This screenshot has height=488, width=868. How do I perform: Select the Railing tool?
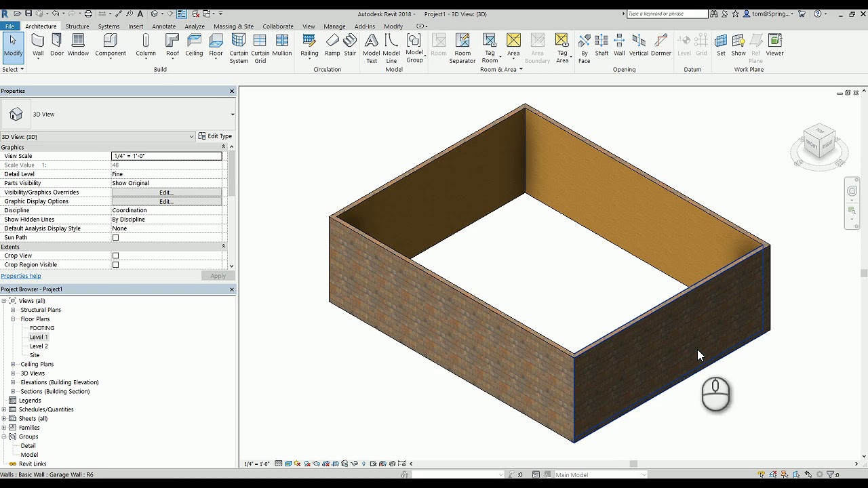pos(309,45)
